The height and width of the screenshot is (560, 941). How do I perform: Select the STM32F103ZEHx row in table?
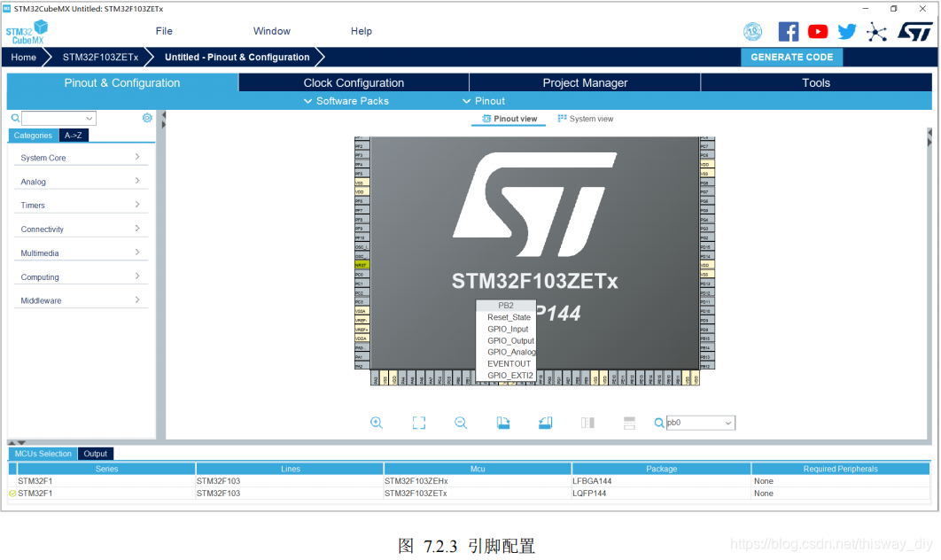point(470,481)
